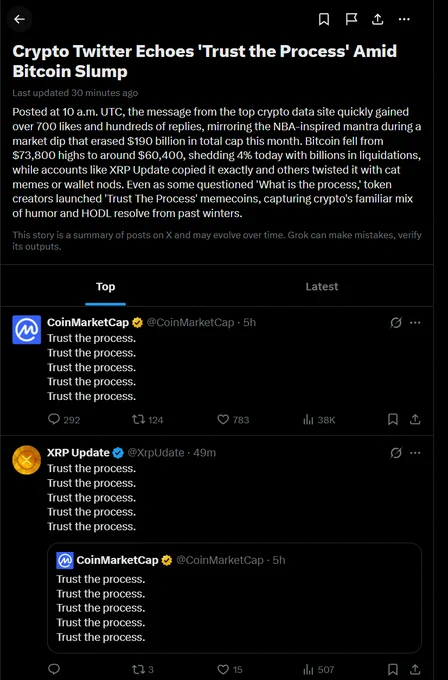Open the quoted CoinMarketCap post card
This screenshot has height=680, width=448.
234,598
